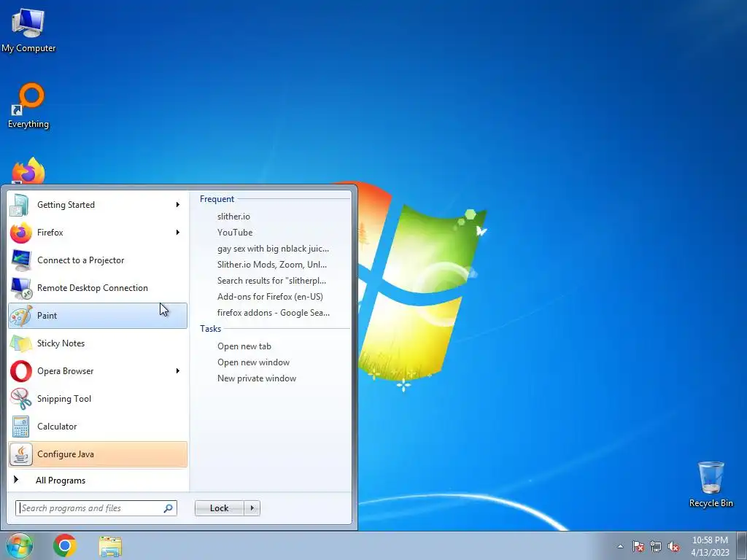Open My Computer desktop icon
The image size is (747, 560).
[28, 30]
